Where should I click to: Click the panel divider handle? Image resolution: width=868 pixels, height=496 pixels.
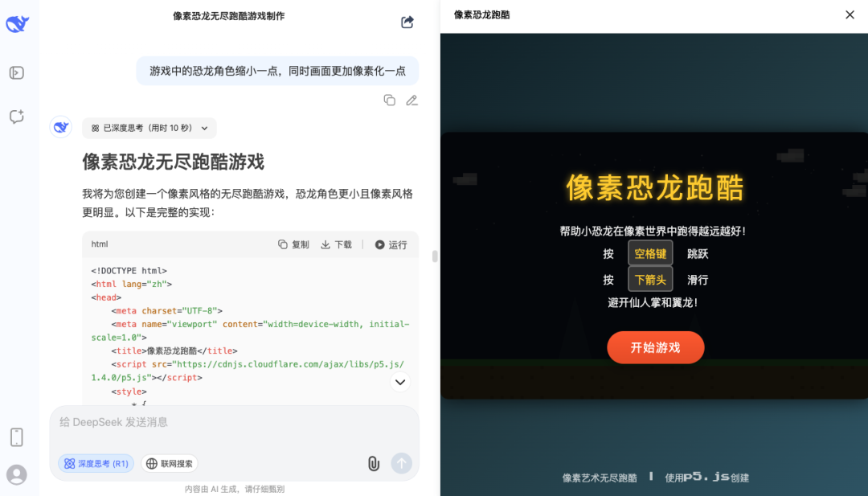coord(435,256)
